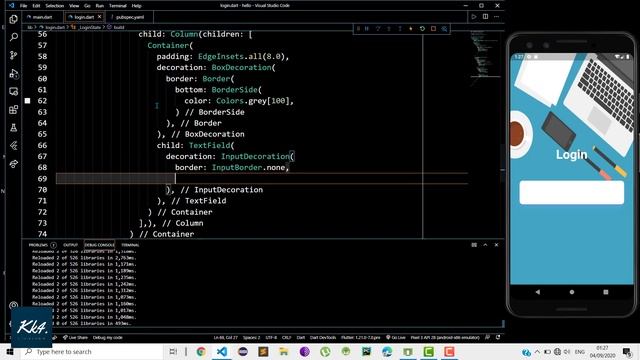Change the UTF-8 encoding in status bar
Screen dimensions: 640x360
pyautogui.click(x=271, y=338)
